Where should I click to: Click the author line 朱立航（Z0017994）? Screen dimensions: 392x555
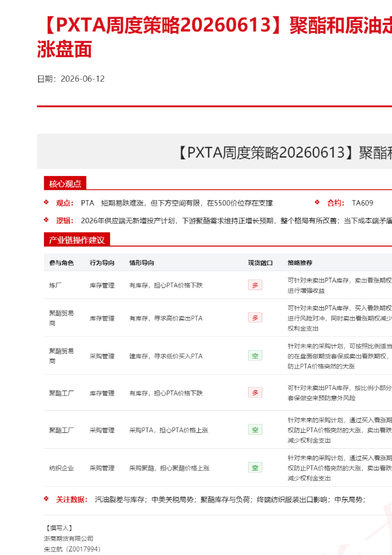tap(72, 549)
